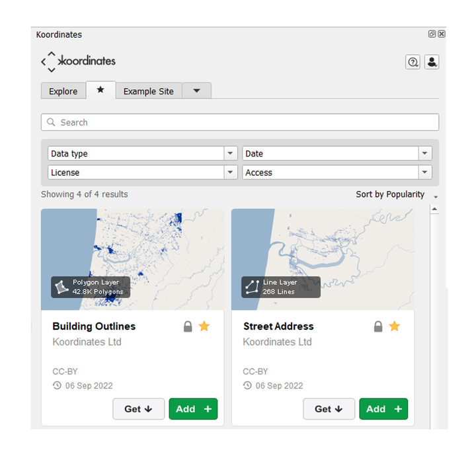Open the help icon button
The image size is (476, 454).
(x=413, y=62)
